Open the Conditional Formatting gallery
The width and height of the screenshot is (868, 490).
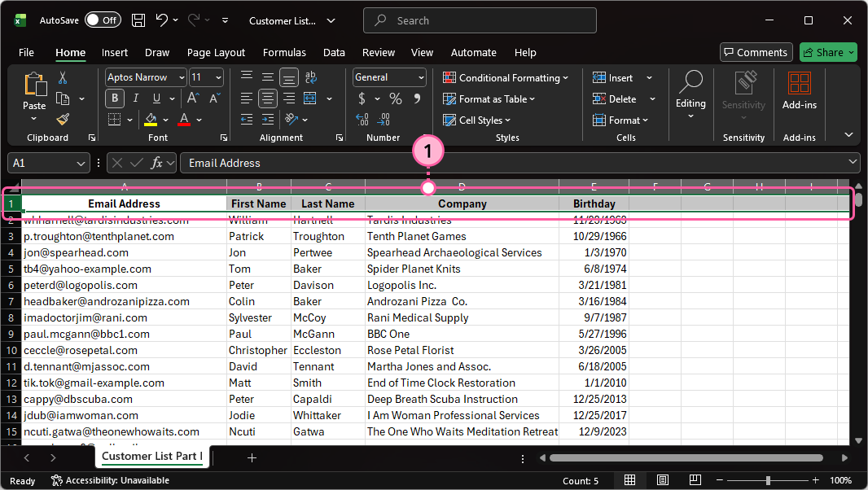[506, 77]
